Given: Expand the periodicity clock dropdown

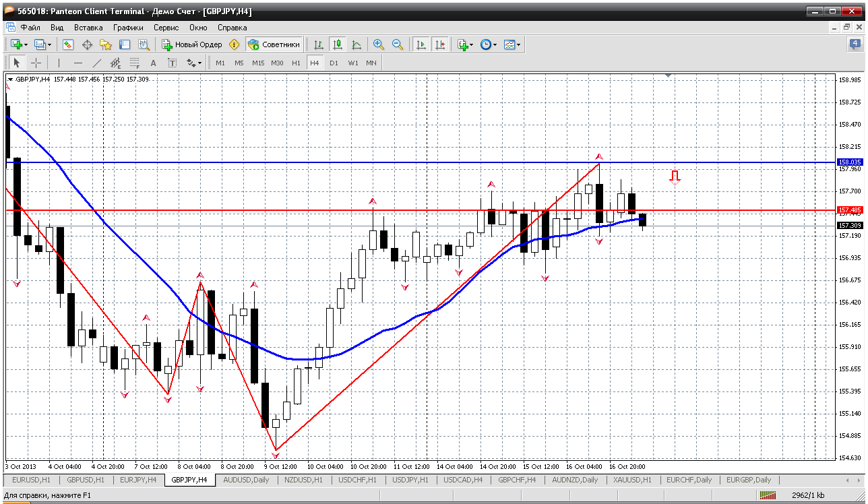Looking at the screenshot, I should (495, 44).
